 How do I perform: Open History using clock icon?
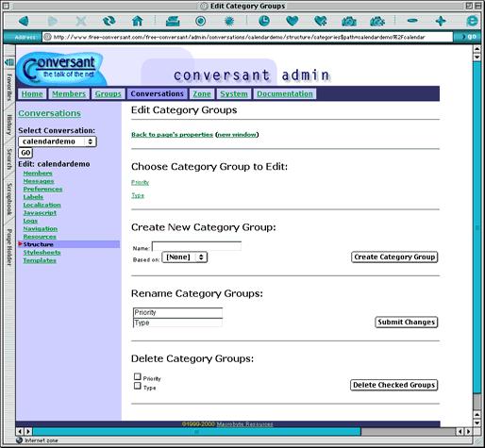264,21
